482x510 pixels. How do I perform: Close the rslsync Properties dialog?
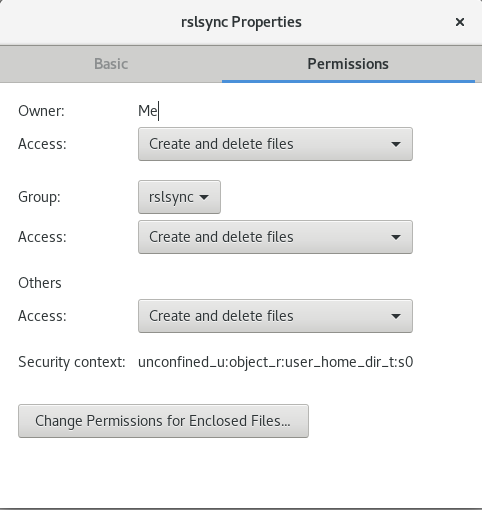click(460, 22)
